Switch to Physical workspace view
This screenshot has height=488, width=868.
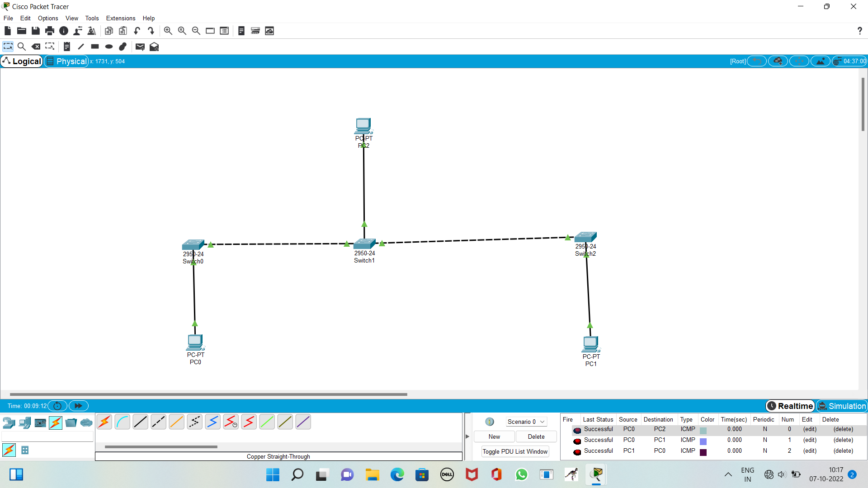[x=66, y=61]
